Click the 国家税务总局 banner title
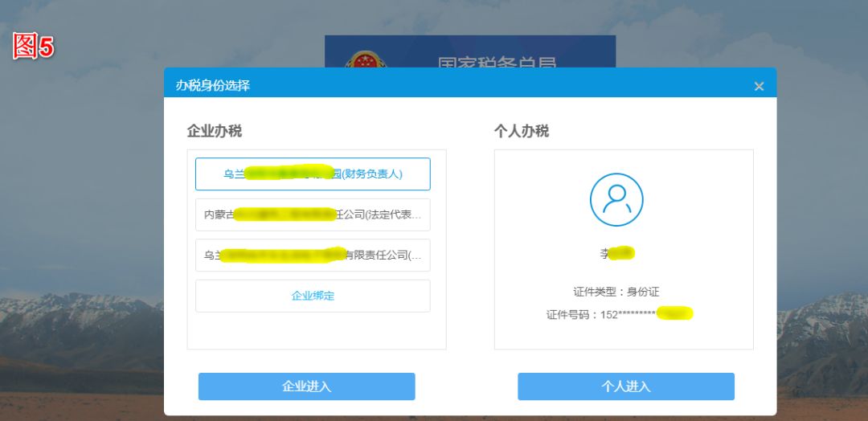 pyautogui.click(x=497, y=62)
